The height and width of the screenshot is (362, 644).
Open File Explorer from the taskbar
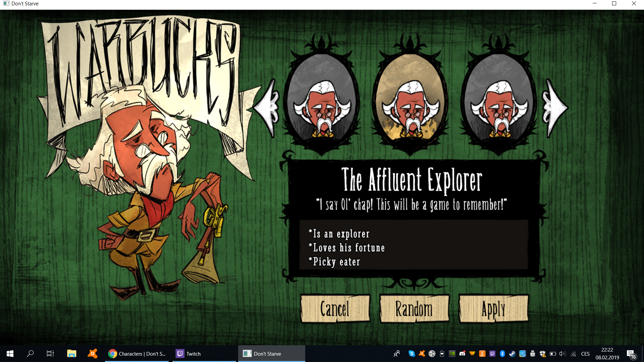[x=71, y=354]
